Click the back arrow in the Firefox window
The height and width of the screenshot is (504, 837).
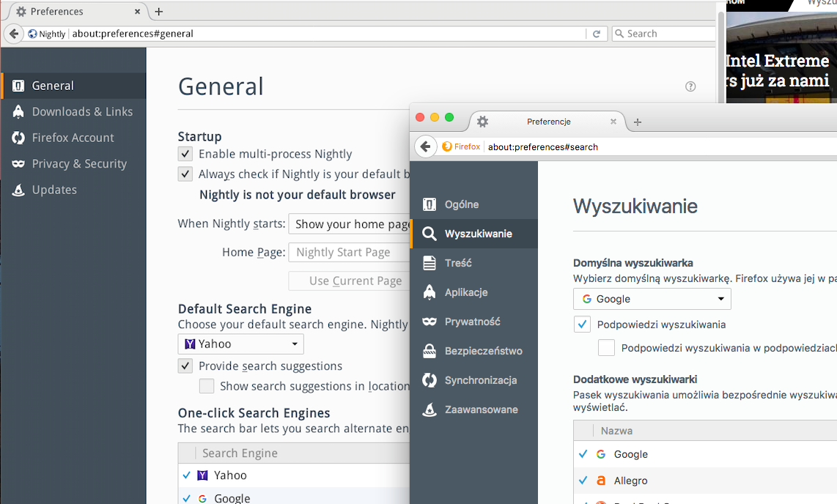point(425,147)
